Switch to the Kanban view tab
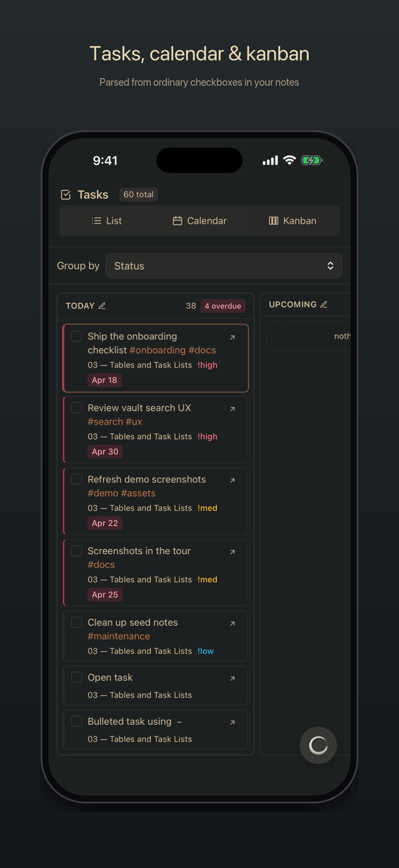The image size is (399, 868). pos(292,221)
